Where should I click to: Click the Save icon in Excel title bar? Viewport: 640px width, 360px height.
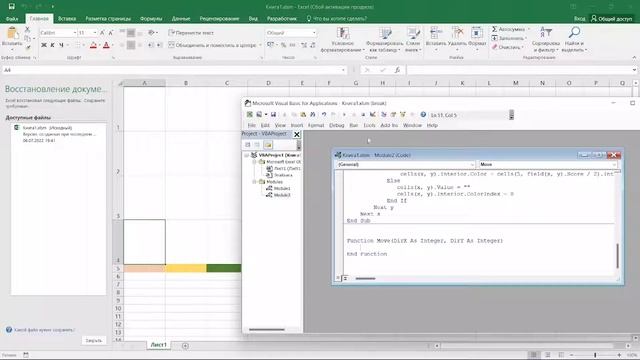click(x=11, y=7)
